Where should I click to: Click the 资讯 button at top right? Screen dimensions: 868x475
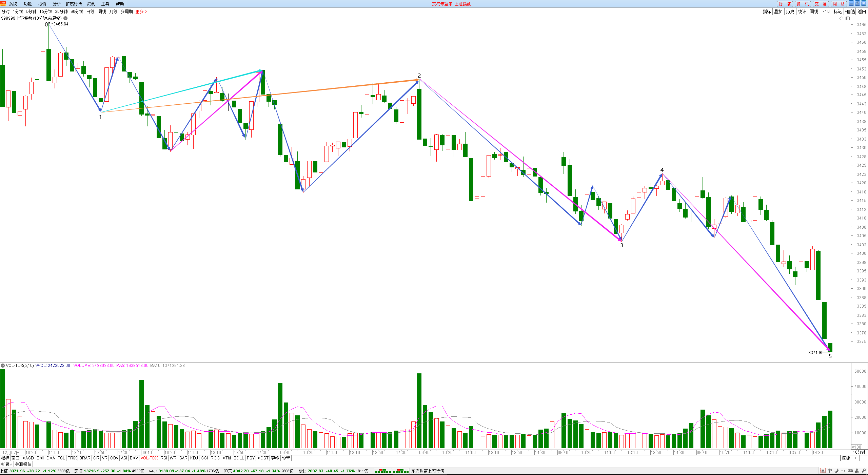pyautogui.click(x=803, y=4)
